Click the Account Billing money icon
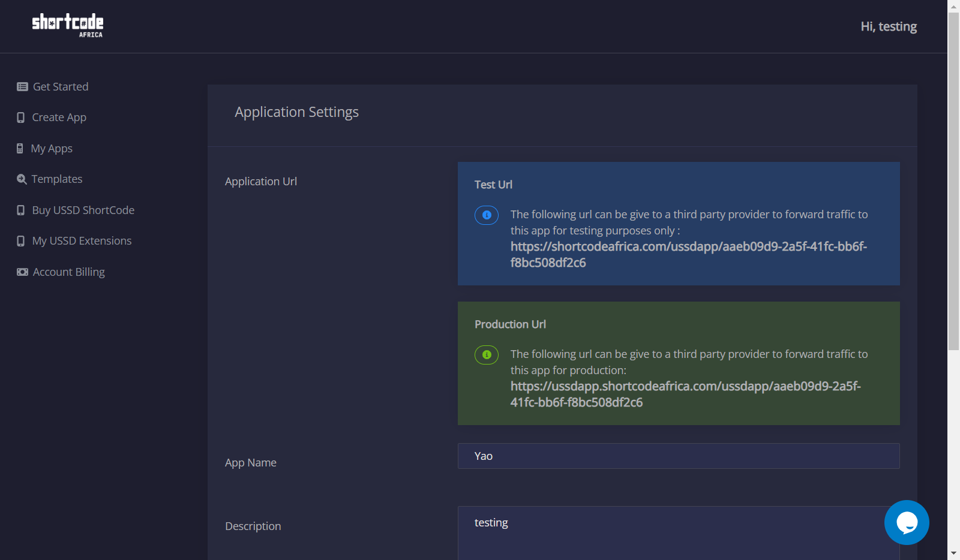 22,272
